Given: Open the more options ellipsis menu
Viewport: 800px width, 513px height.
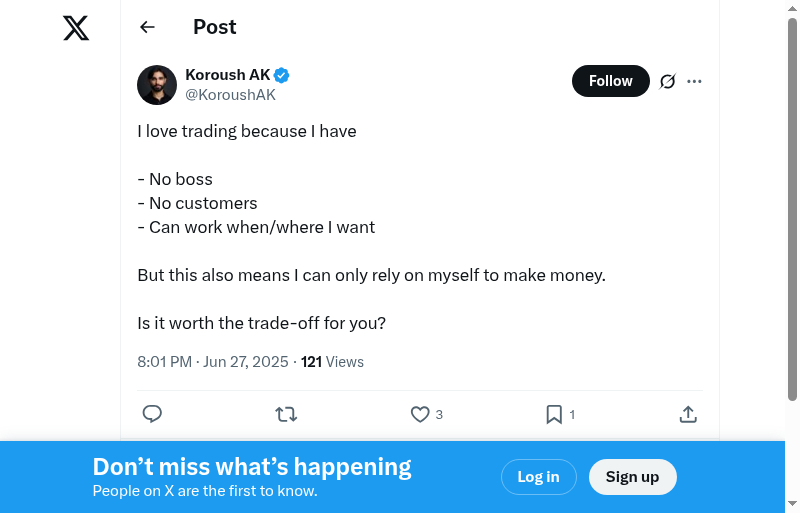Looking at the screenshot, I should coord(695,81).
